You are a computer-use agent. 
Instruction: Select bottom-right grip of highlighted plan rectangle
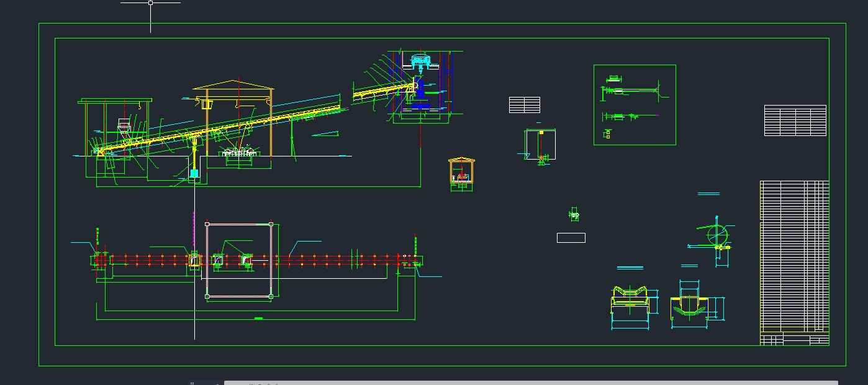[x=271, y=297]
